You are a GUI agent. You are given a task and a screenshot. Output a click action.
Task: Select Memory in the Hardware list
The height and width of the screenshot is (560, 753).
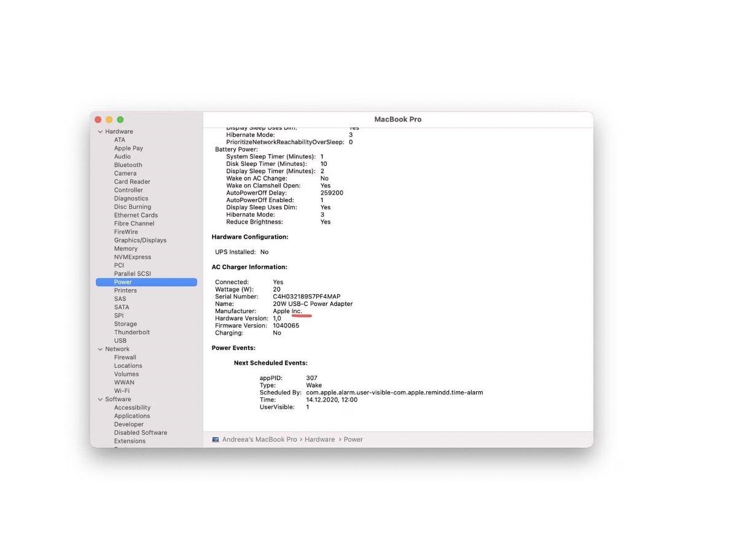125,249
